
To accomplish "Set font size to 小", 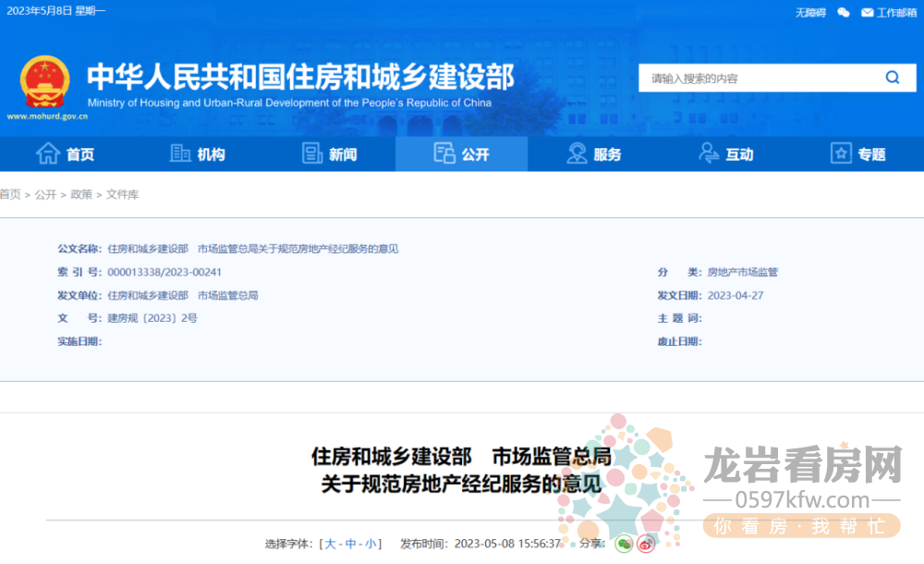I will 371,544.
